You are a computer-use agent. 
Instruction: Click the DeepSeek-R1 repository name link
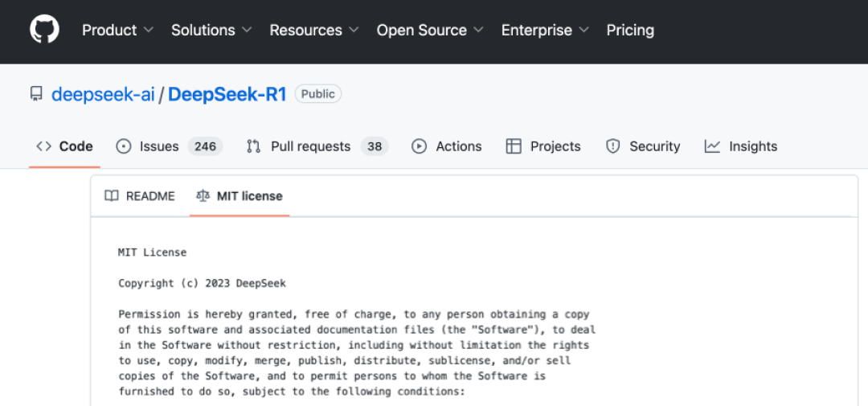[227, 95]
